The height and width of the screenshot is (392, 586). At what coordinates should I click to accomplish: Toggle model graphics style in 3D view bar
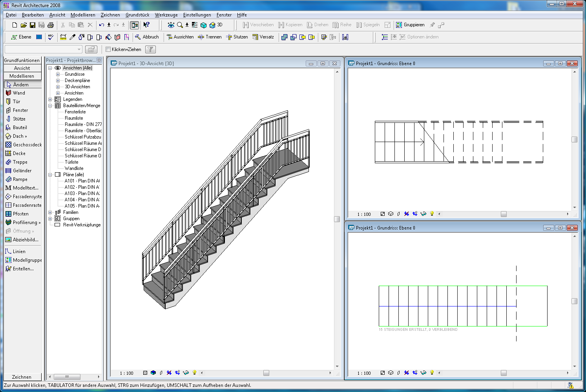153,373
